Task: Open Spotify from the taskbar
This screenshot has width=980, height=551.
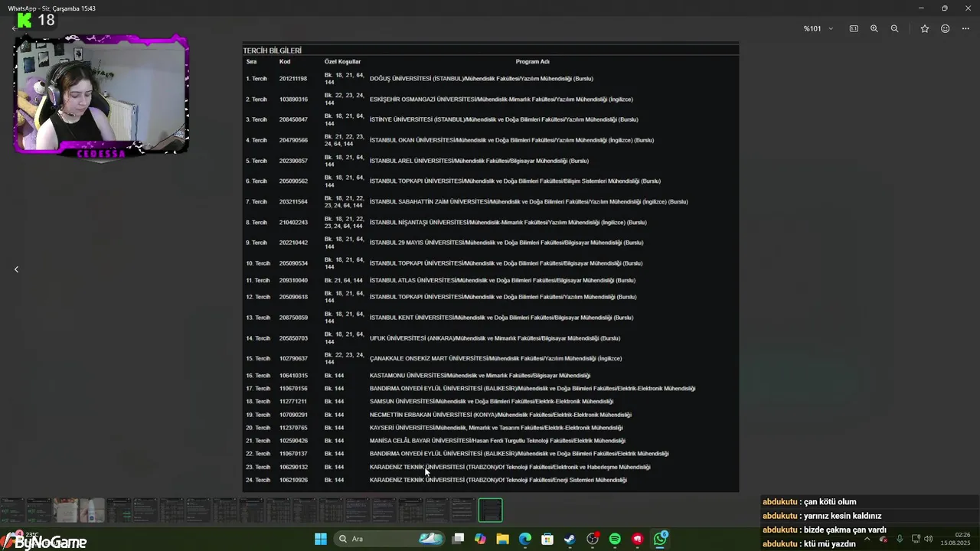Action: coord(615,539)
